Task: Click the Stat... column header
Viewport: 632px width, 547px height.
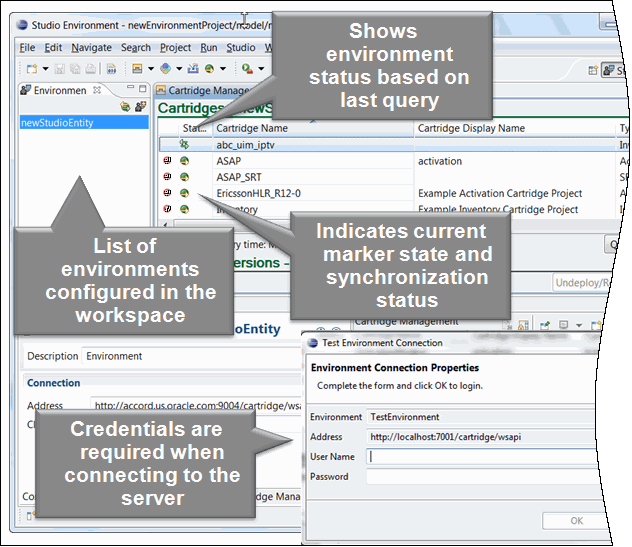Action: 195,128
